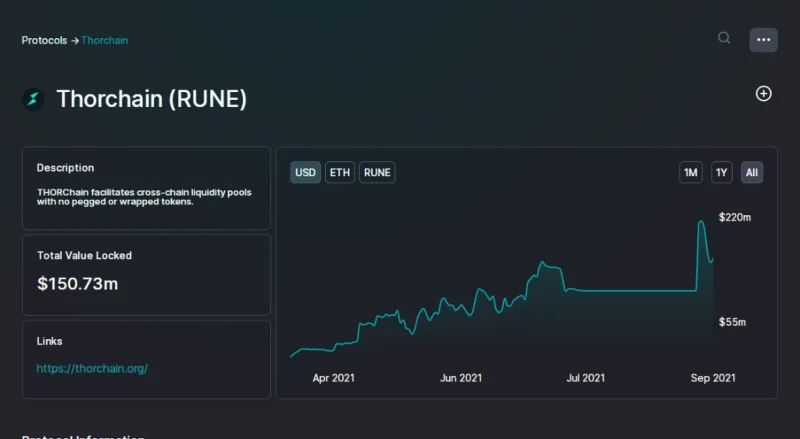
Task: Click the Jul 2021 axis label
Action: point(586,378)
